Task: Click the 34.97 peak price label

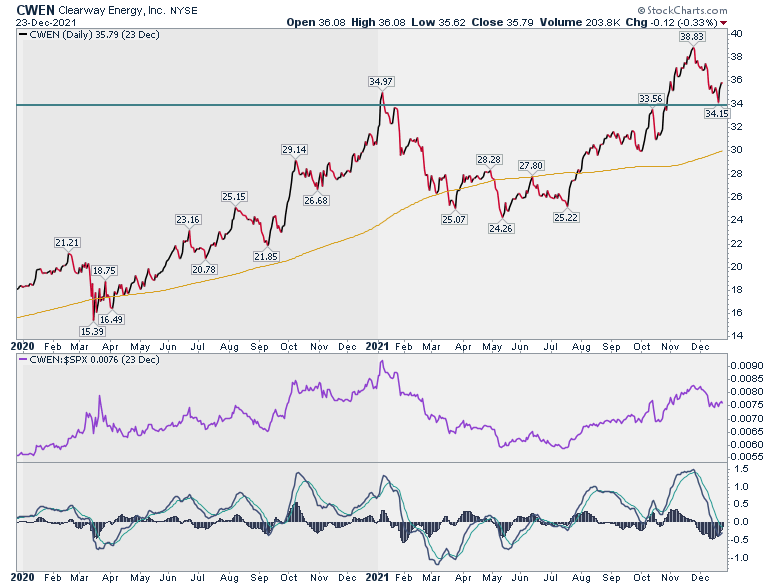Action: 381,81
